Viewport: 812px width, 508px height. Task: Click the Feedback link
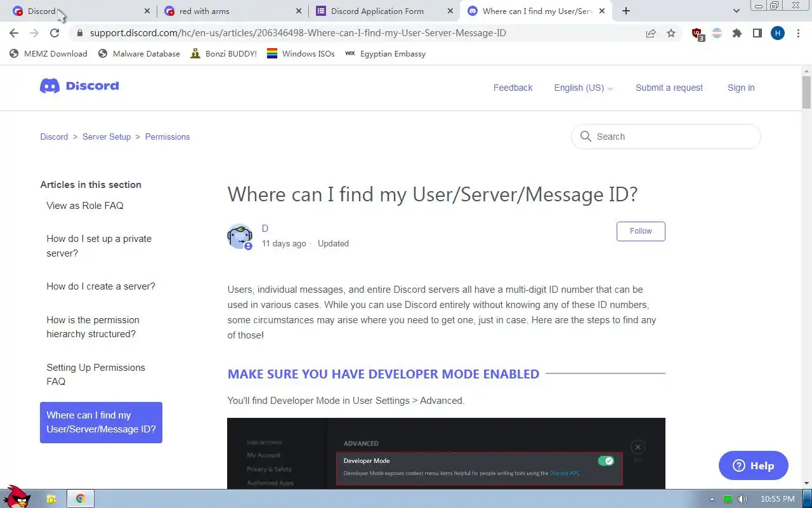[x=513, y=88]
